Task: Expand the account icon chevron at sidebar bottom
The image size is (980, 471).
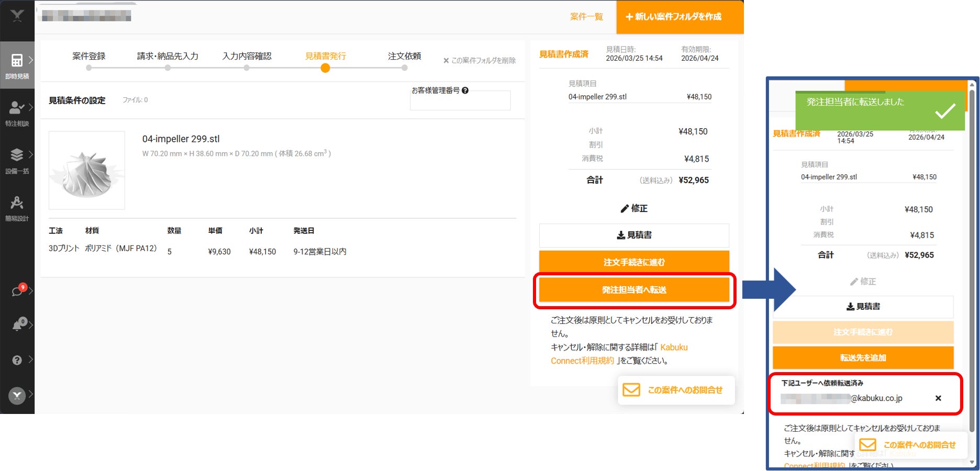Action: [x=31, y=394]
